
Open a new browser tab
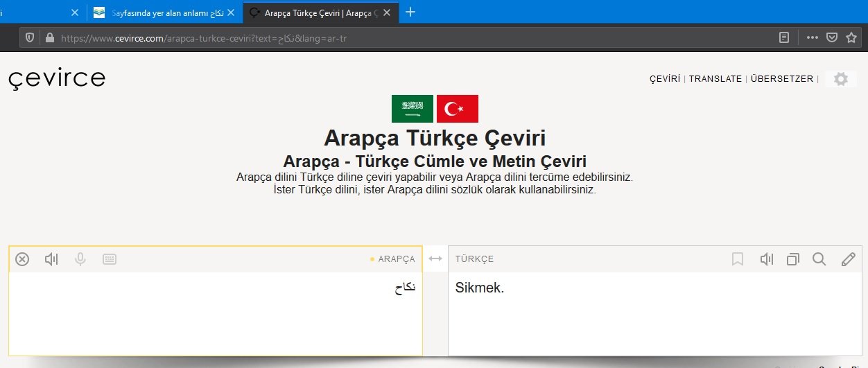(410, 12)
